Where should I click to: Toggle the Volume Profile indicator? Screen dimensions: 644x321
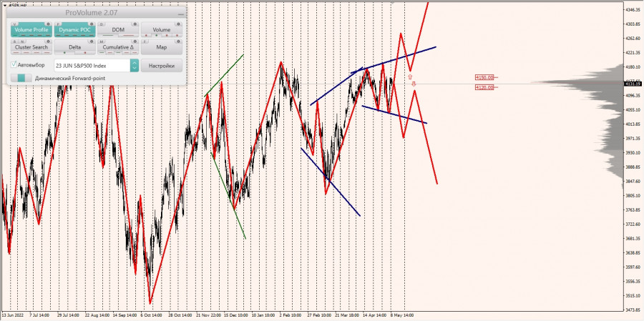[x=31, y=29]
